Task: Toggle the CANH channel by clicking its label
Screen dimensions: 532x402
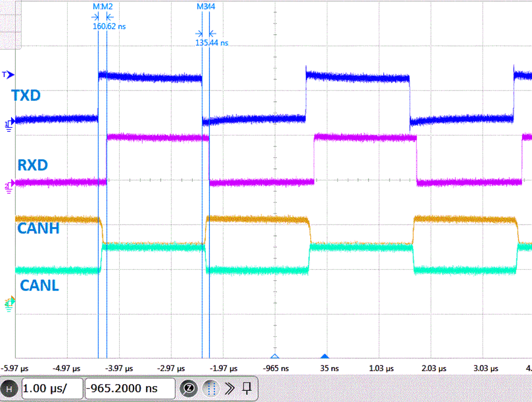Action: coord(38,228)
